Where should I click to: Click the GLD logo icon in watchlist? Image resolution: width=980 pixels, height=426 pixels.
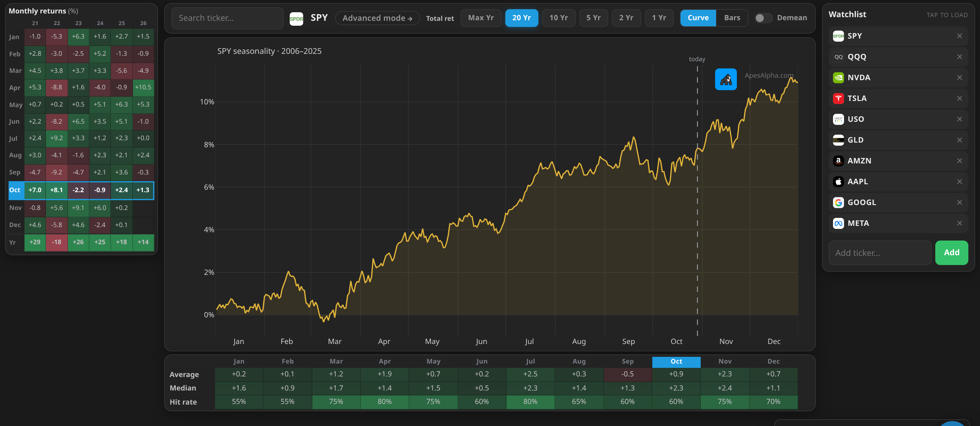(838, 140)
